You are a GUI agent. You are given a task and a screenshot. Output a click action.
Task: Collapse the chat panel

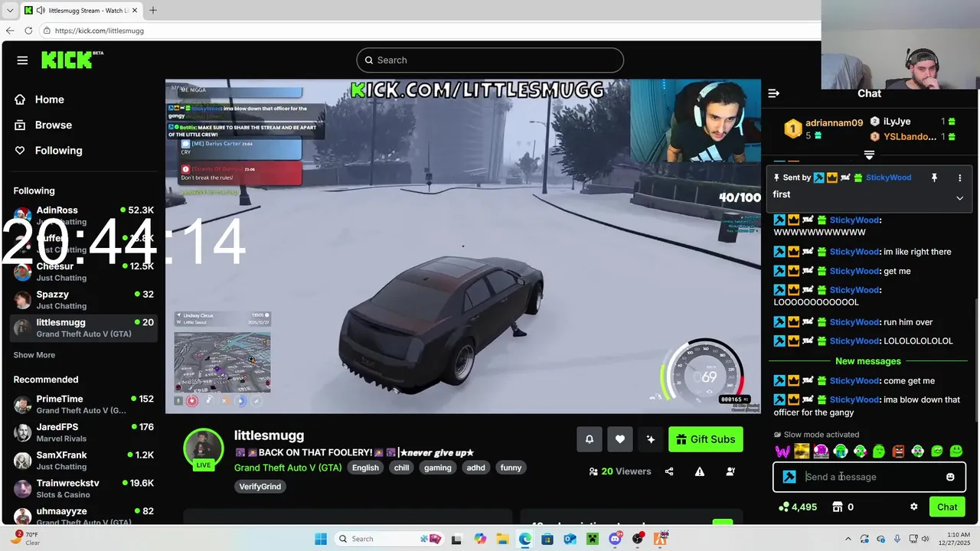pos(774,93)
